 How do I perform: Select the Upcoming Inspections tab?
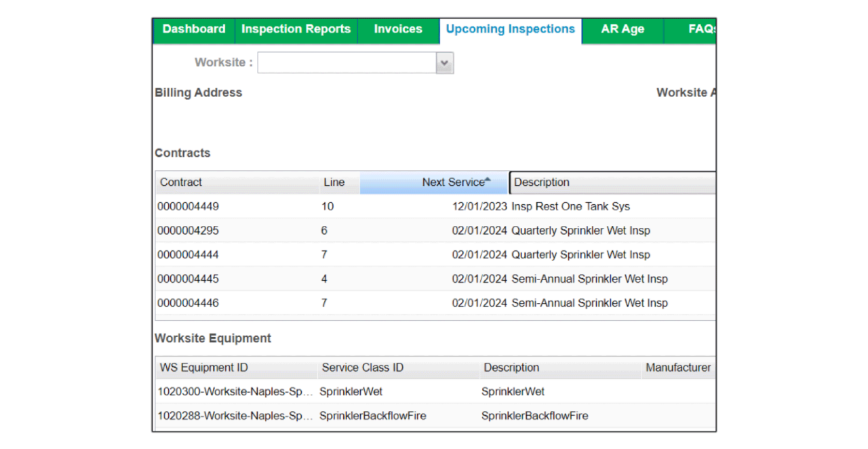point(510,29)
